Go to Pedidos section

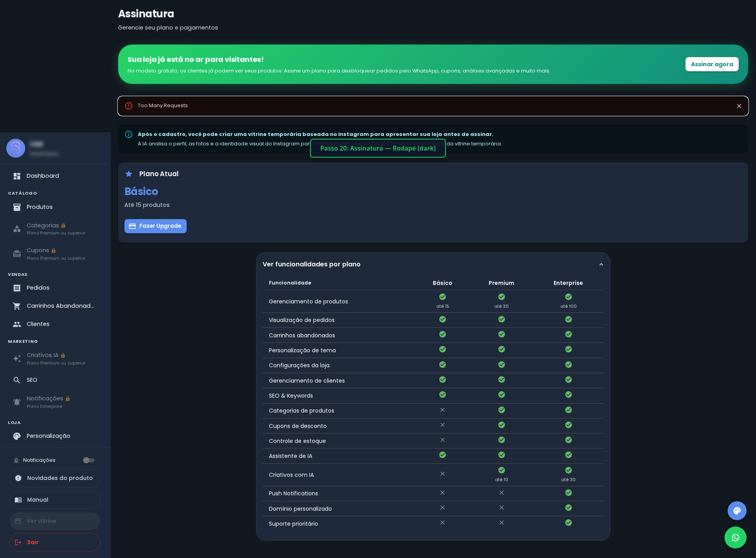coord(55,288)
